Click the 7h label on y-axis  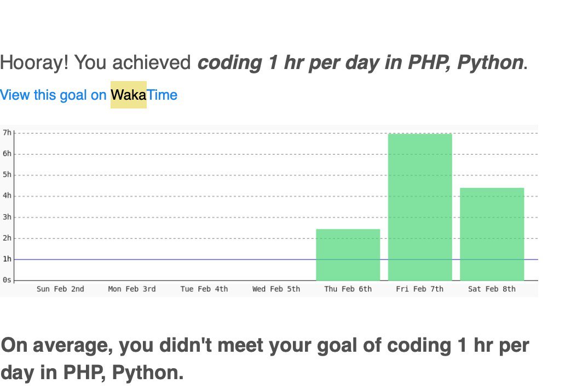click(x=7, y=133)
